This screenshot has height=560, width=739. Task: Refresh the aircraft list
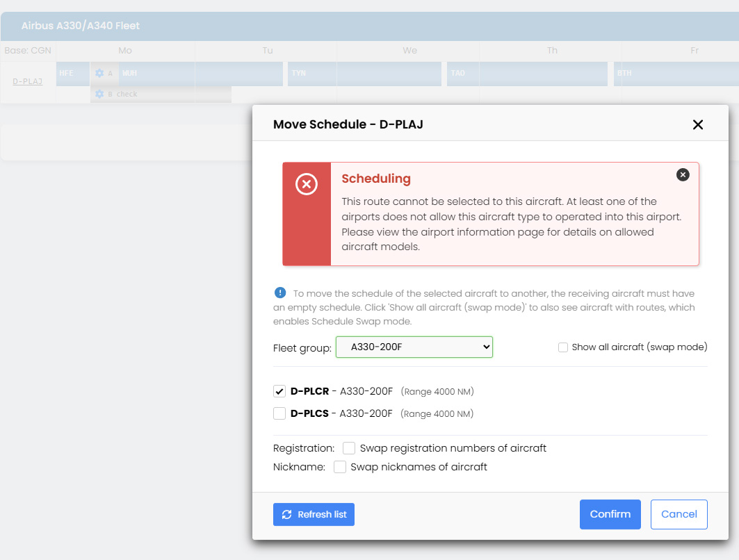point(314,514)
